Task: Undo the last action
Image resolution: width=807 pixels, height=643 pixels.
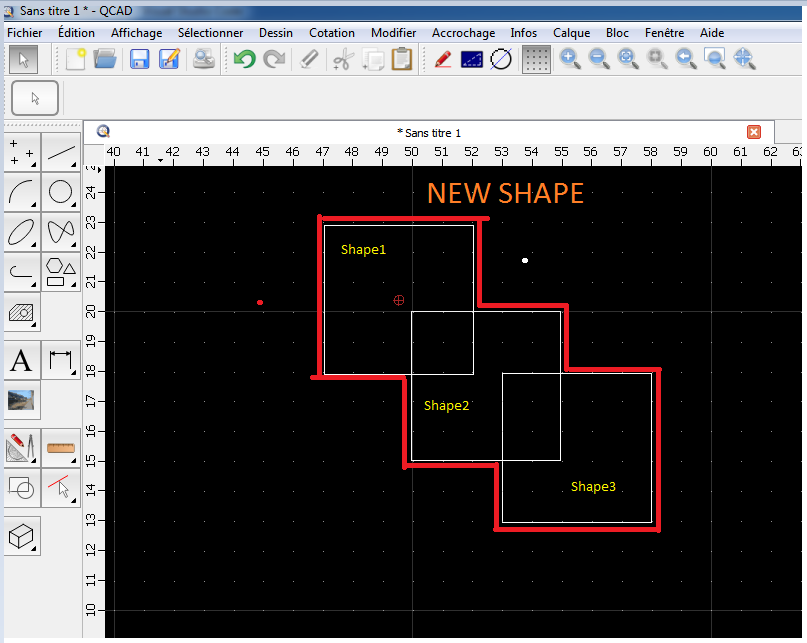Action: [244, 59]
